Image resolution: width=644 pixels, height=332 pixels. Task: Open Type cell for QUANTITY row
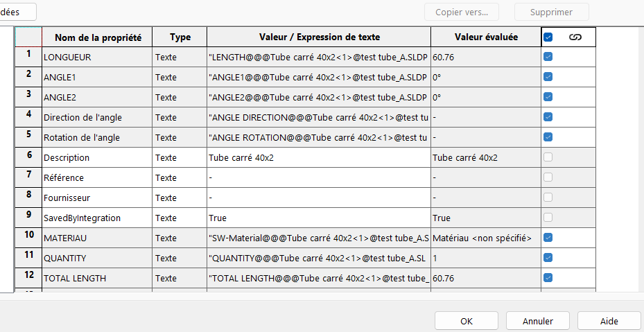[x=180, y=258]
